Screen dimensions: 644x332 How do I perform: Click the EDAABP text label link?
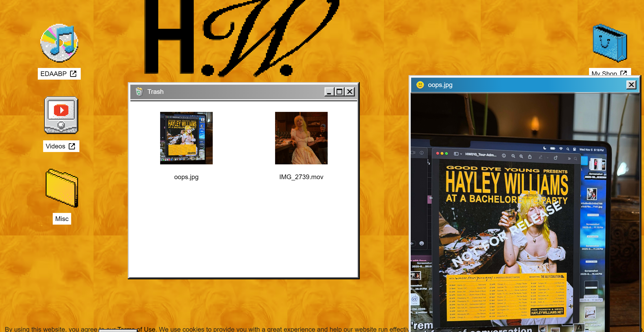(59, 74)
